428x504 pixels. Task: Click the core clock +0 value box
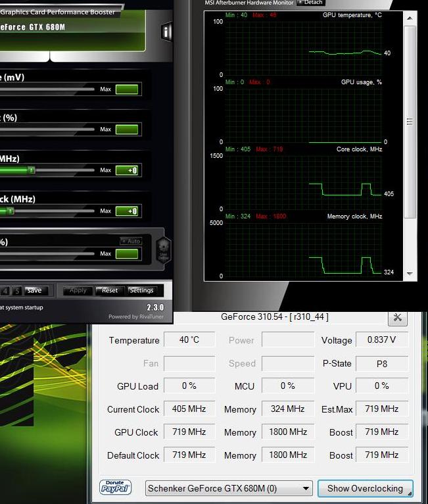point(127,170)
